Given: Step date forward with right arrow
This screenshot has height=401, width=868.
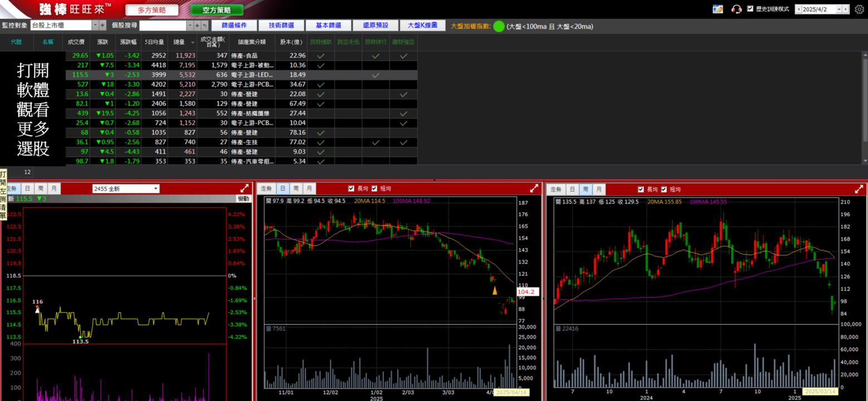Looking at the screenshot, I should pyautogui.click(x=846, y=9).
